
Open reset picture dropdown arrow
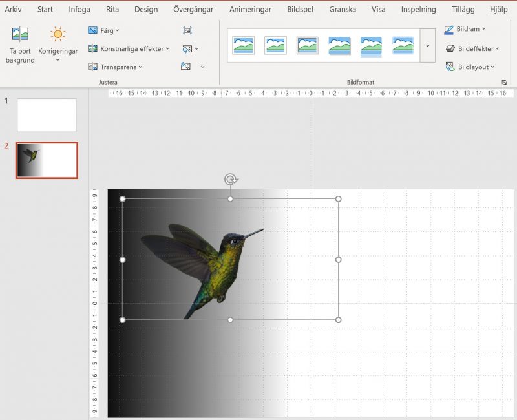(203, 67)
